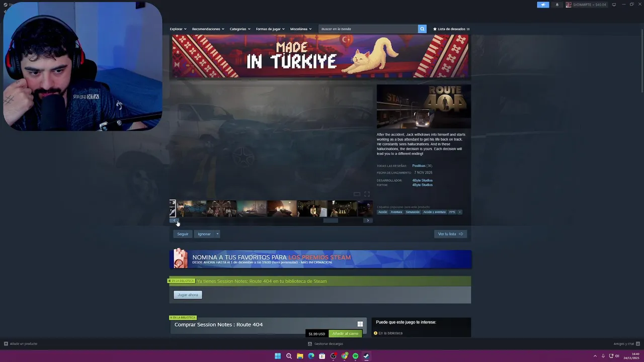
Task: Open the Categorías dropdown
Action: coord(240,29)
